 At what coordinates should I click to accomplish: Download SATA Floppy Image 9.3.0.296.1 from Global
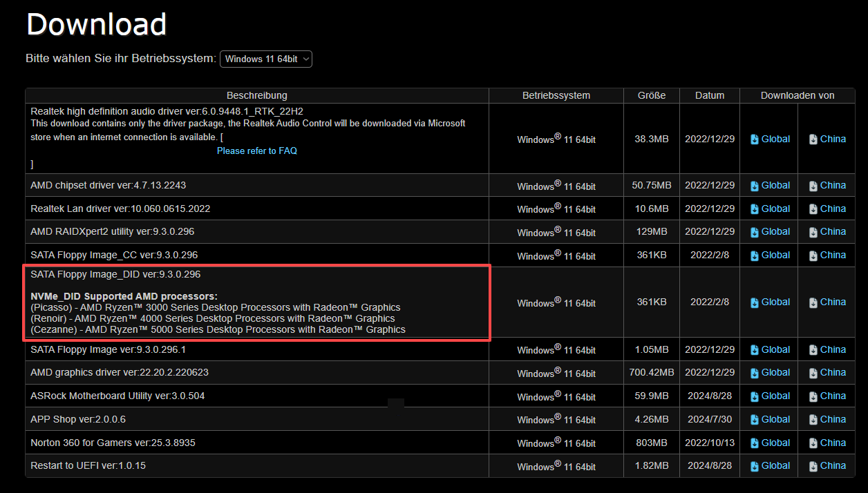pos(770,349)
